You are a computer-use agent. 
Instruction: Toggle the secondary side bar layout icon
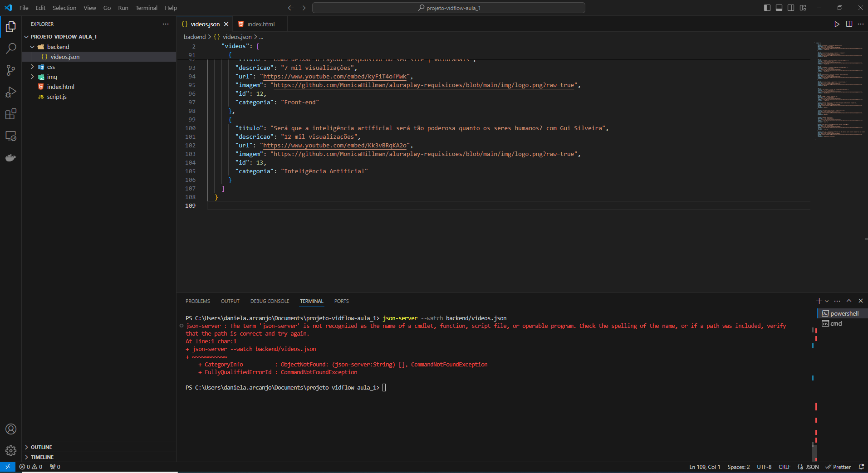click(x=791, y=8)
